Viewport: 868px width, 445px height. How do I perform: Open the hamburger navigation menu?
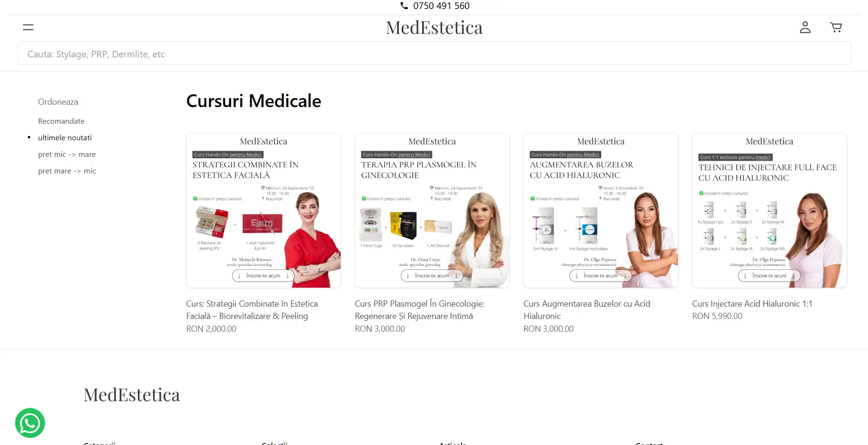point(28,27)
